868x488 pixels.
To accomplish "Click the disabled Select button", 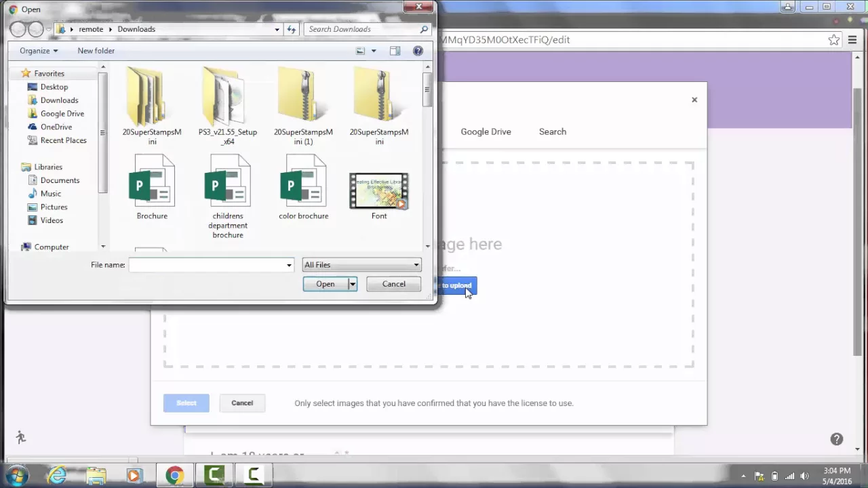I will 186,403.
